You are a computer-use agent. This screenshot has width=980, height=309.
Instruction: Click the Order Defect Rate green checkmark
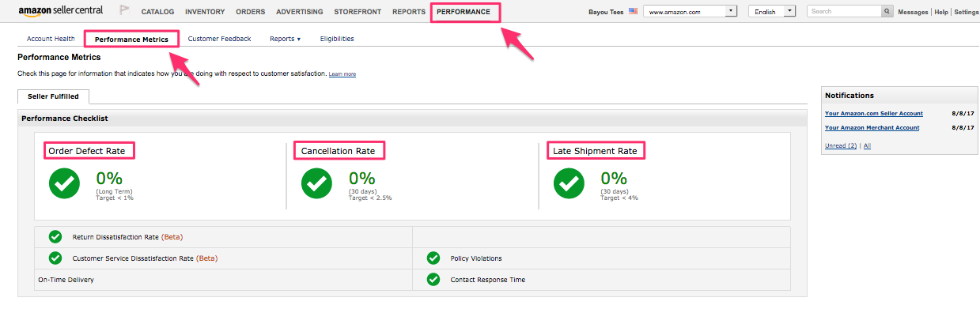click(65, 183)
